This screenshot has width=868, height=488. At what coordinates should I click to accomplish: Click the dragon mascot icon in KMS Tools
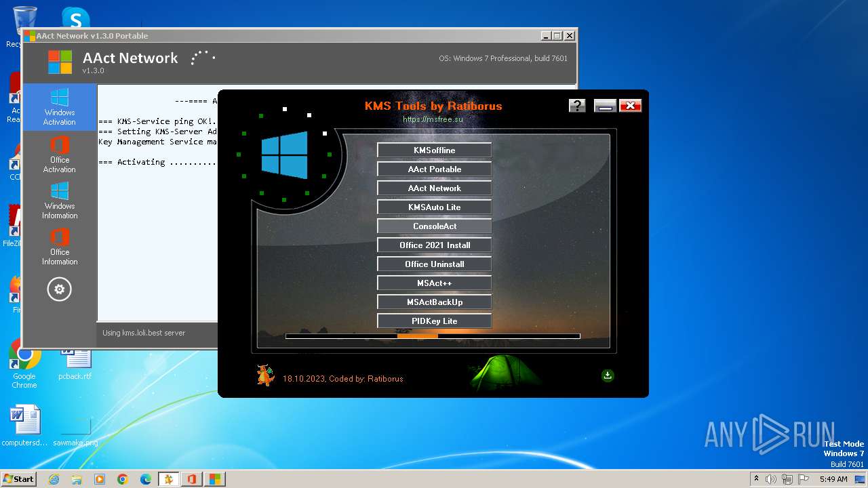pos(265,375)
